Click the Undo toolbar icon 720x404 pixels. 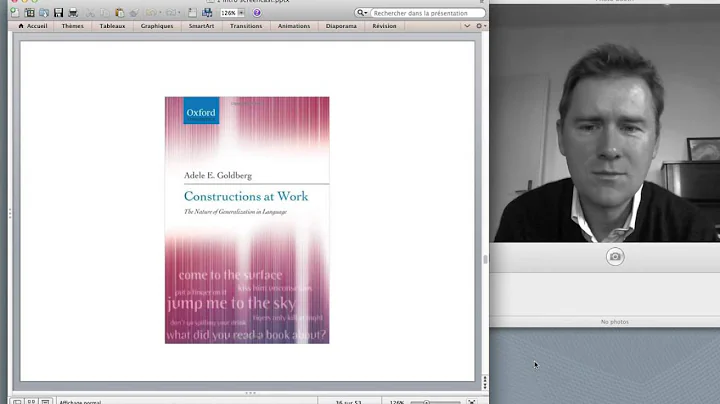click(151, 13)
